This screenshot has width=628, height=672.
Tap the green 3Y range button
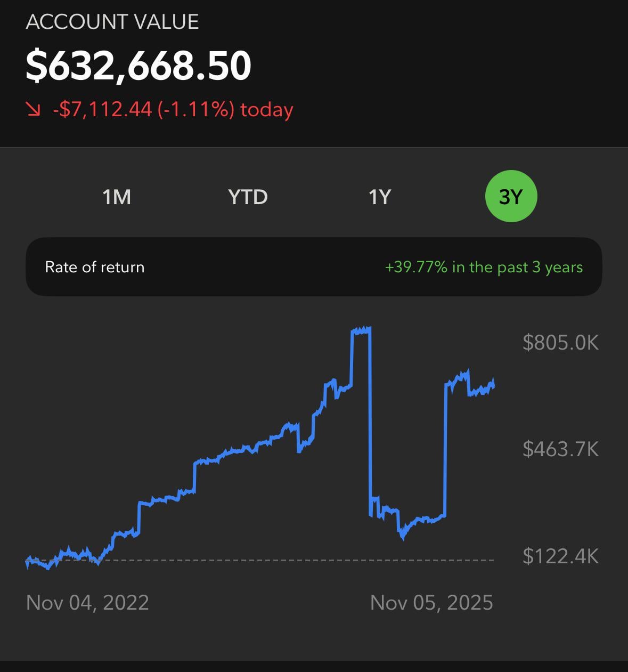(x=511, y=197)
